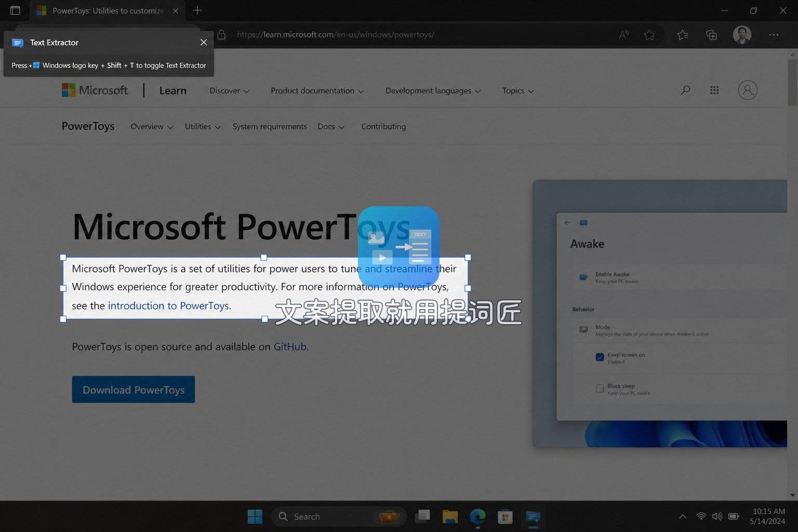Click the taskbar Search box
Viewport: 798px width, 532px height.
[x=339, y=516]
